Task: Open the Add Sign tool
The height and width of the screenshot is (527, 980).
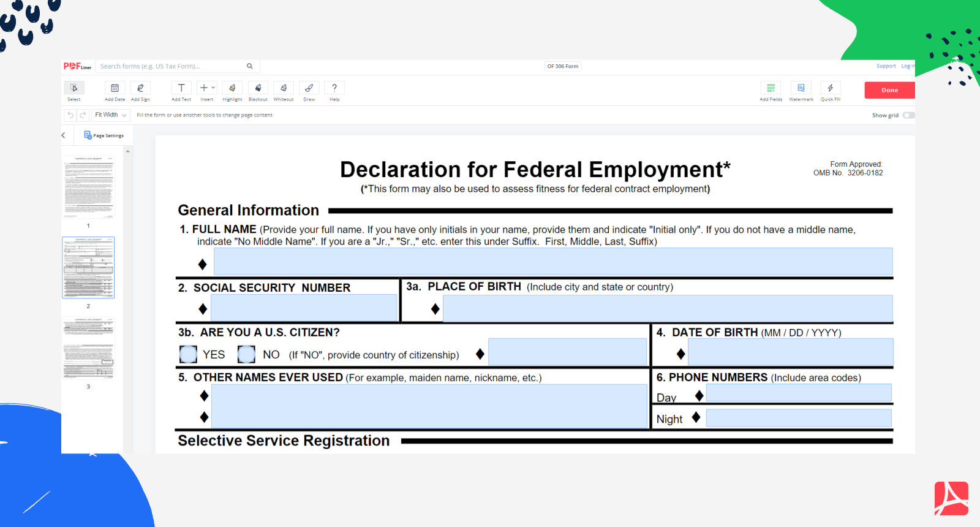Action: tap(140, 89)
